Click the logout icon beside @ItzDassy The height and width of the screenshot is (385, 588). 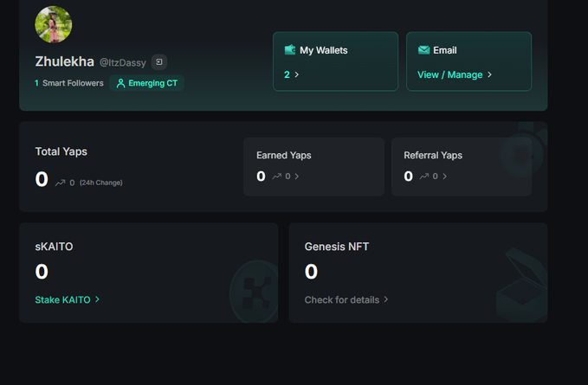(x=159, y=62)
